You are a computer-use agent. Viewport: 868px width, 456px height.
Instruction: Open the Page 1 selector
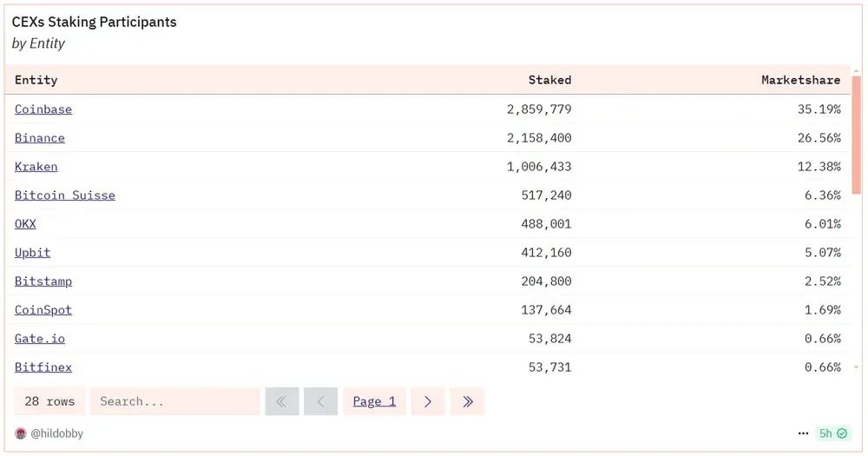374,401
